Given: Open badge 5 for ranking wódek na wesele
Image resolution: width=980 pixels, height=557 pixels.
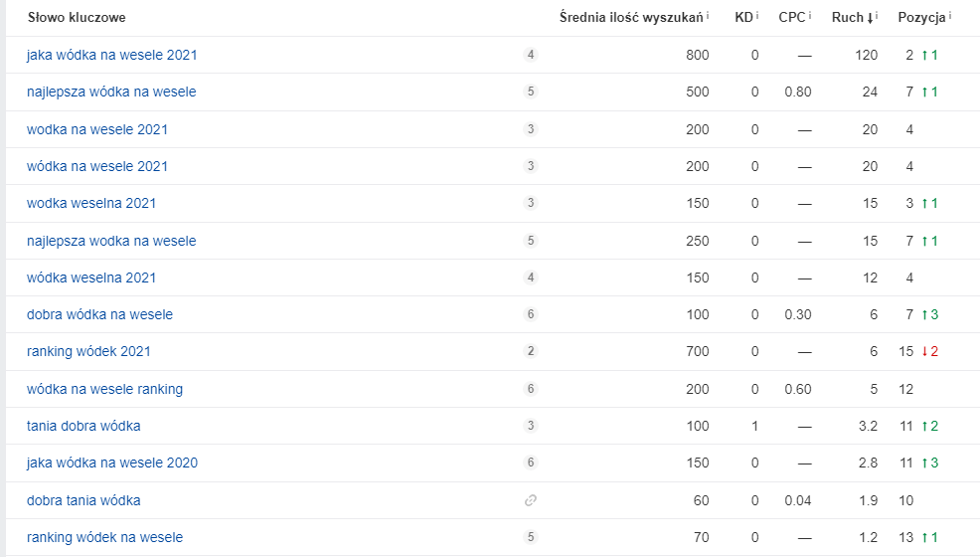Looking at the screenshot, I should 531,537.
